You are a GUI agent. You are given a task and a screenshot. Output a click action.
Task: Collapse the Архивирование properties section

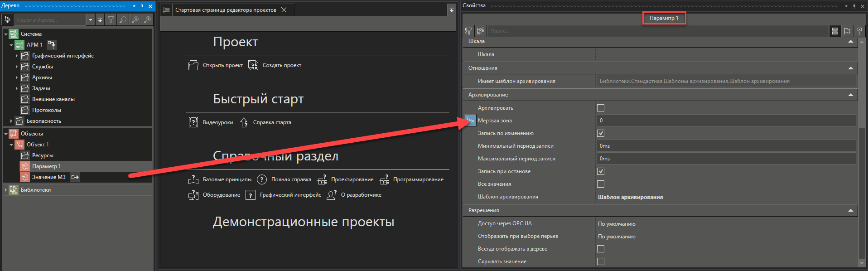pyautogui.click(x=850, y=95)
